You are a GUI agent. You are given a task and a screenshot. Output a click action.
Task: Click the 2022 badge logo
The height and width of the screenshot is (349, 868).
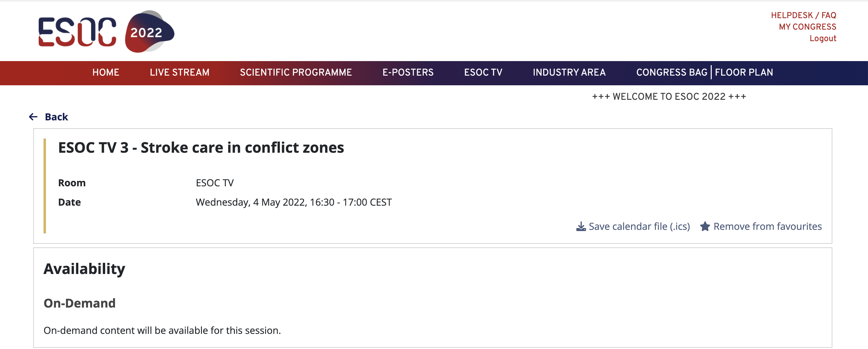149,31
